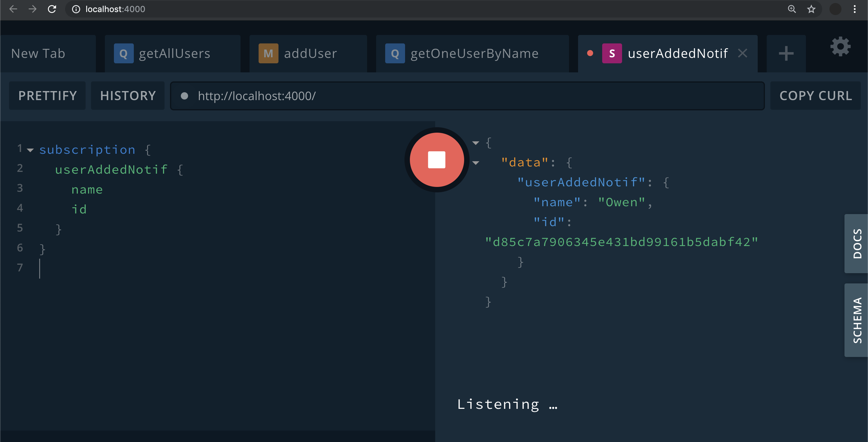Image resolution: width=868 pixels, height=442 pixels.
Task: Open the Chrome three-dot menu
Action: (854, 9)
